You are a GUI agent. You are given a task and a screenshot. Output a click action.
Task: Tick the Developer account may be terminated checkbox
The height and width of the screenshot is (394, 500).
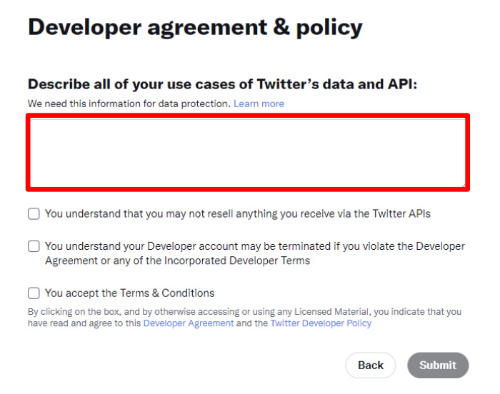point(34,246)
